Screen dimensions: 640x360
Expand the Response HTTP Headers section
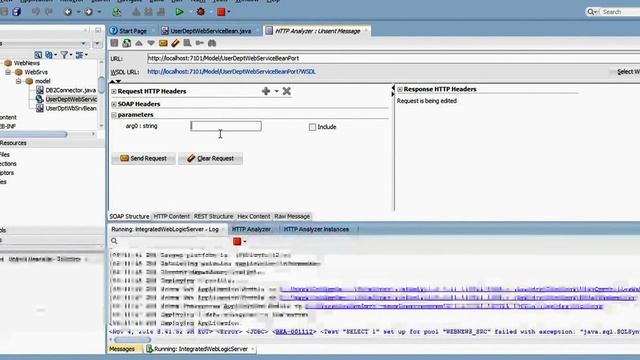tap(400, 89)
